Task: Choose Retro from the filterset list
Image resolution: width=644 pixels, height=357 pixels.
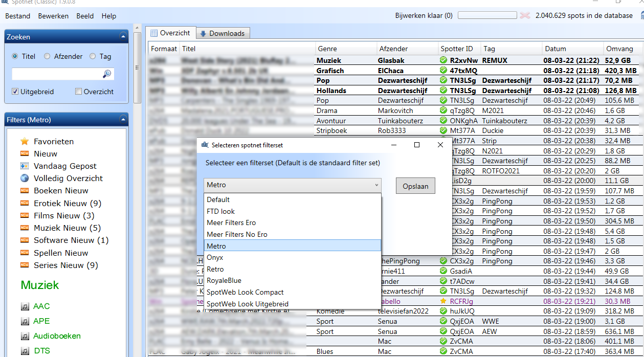Action: [293, 269]
